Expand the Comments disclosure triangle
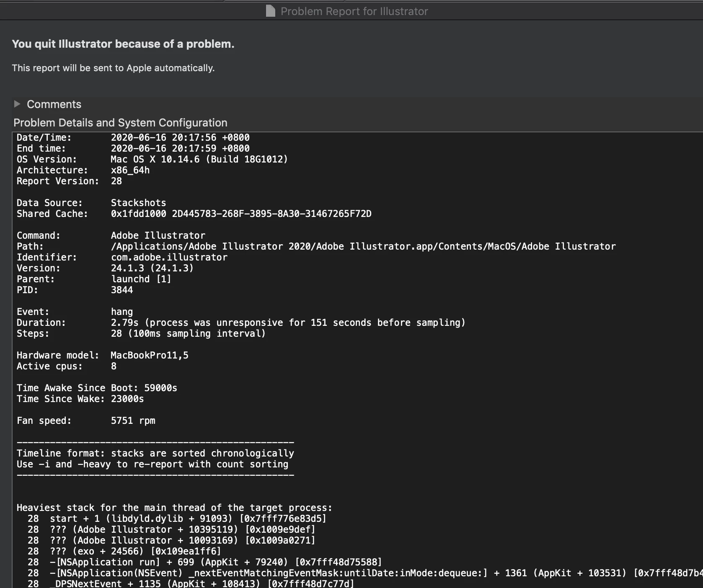 click(x=17, y=104)
